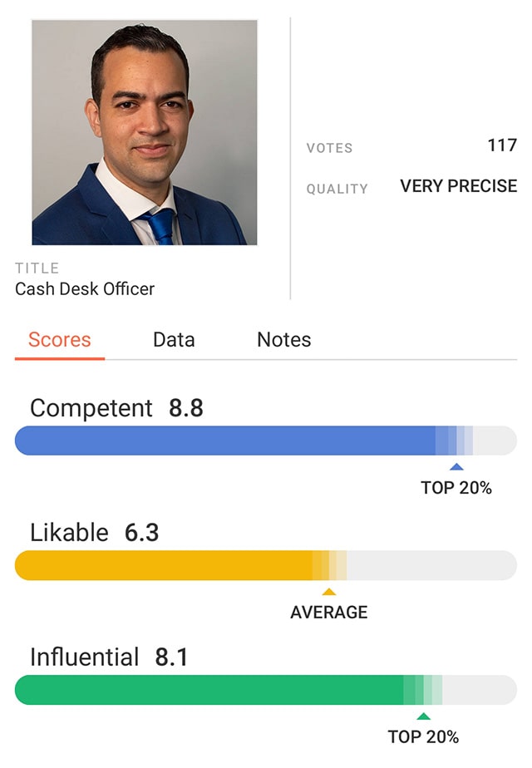Click the Competent 8.8 score heading

(116, 408)
